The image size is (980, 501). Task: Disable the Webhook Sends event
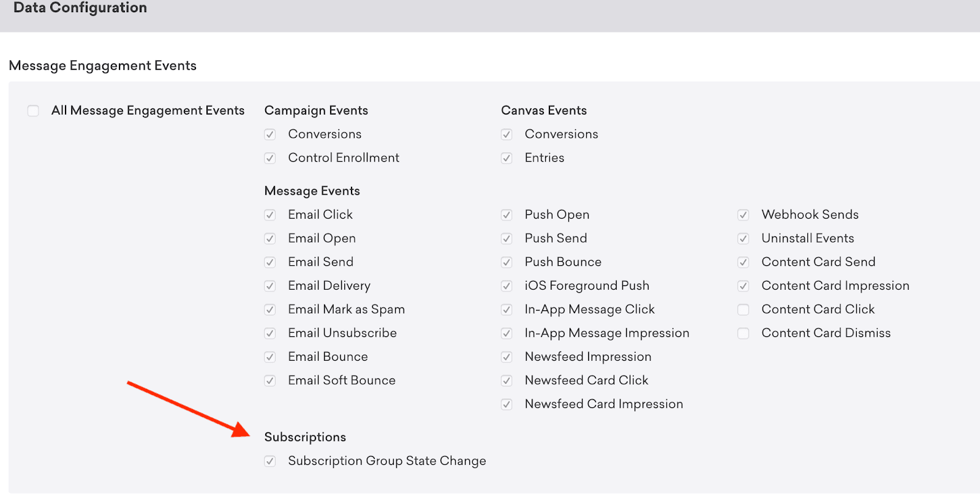click(x=743, y=215)
